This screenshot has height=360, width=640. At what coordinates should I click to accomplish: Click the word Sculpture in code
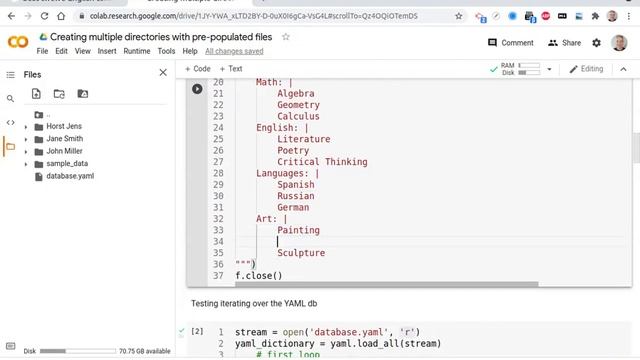(x=301, y=253)
